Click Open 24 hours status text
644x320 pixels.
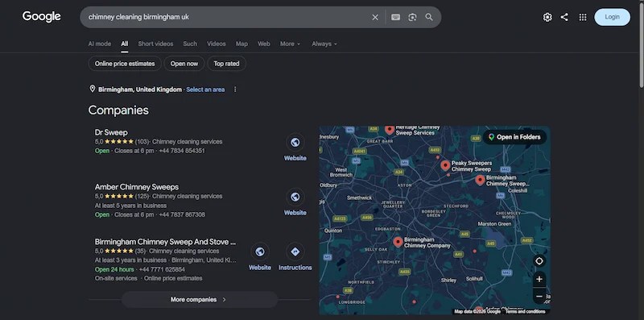click(x=114, y=269)
